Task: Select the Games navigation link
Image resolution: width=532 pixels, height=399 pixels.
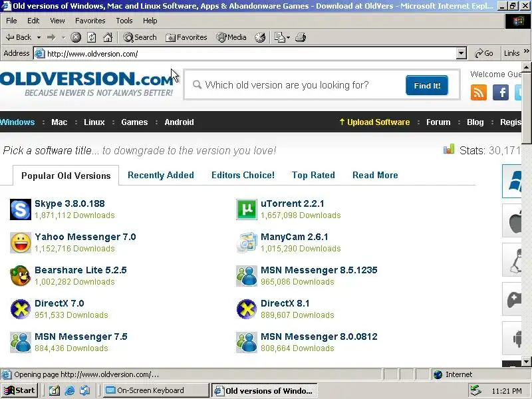Action: 134,122
